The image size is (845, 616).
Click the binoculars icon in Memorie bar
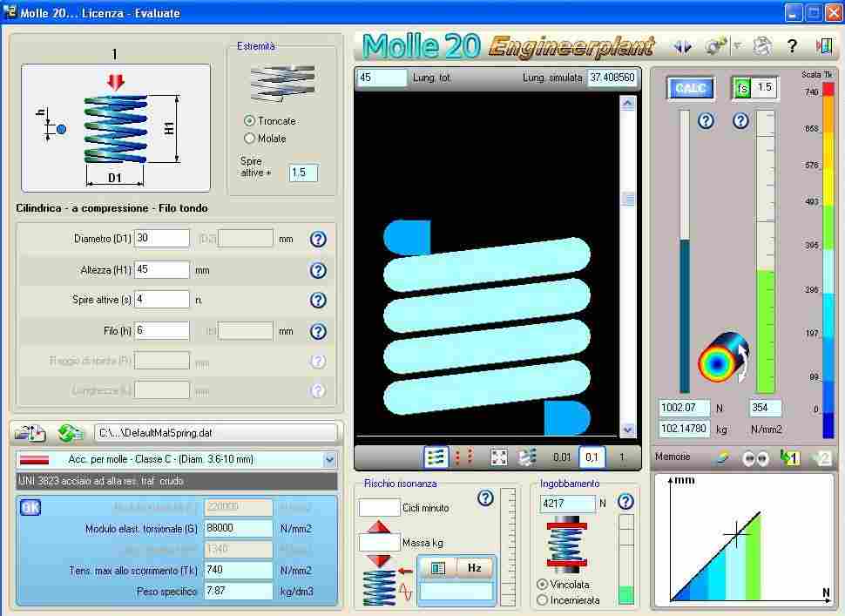[755, 458]
